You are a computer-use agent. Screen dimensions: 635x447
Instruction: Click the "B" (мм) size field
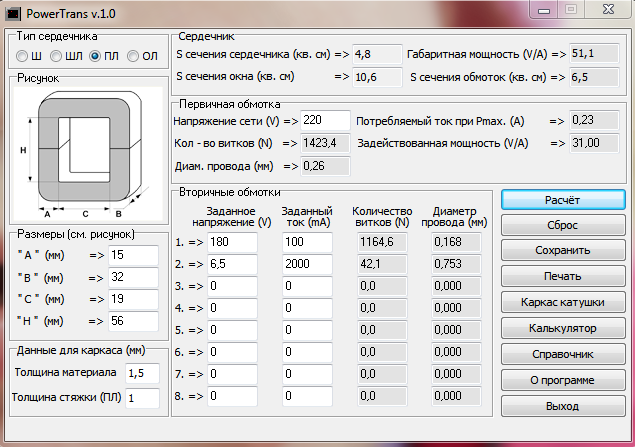pos(133,277)
